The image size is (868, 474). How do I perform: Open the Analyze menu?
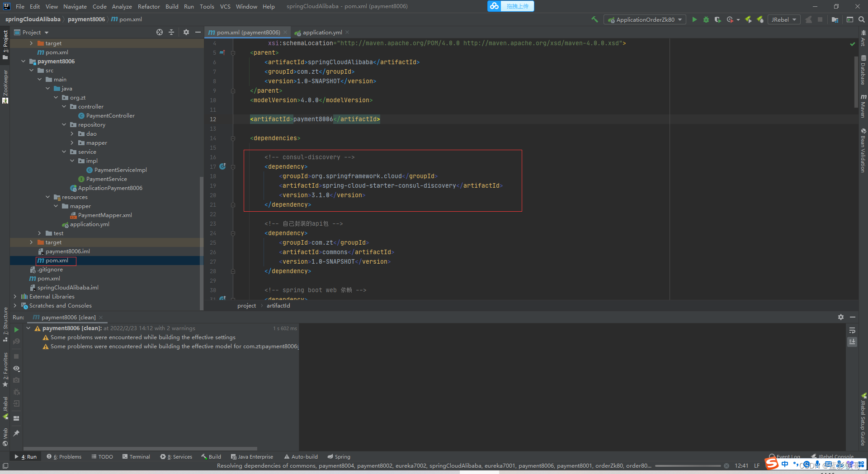click(122, 6)
